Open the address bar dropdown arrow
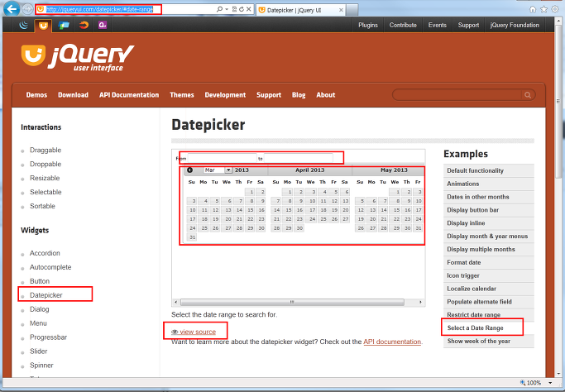 point(227,9)
